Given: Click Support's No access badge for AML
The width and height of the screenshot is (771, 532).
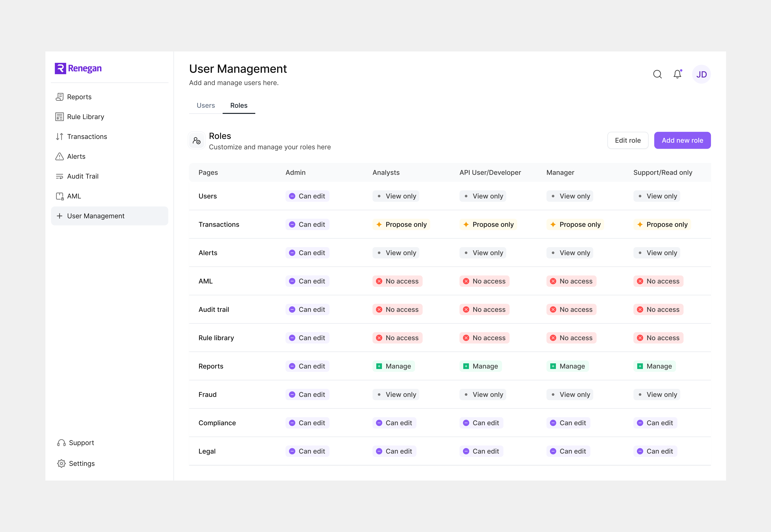Looking at the screenshot, I should (658, 281).
